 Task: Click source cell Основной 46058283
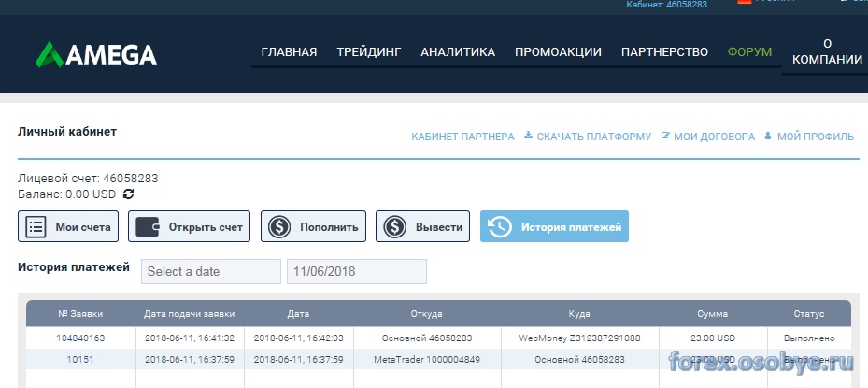click(x=427, y=338)
